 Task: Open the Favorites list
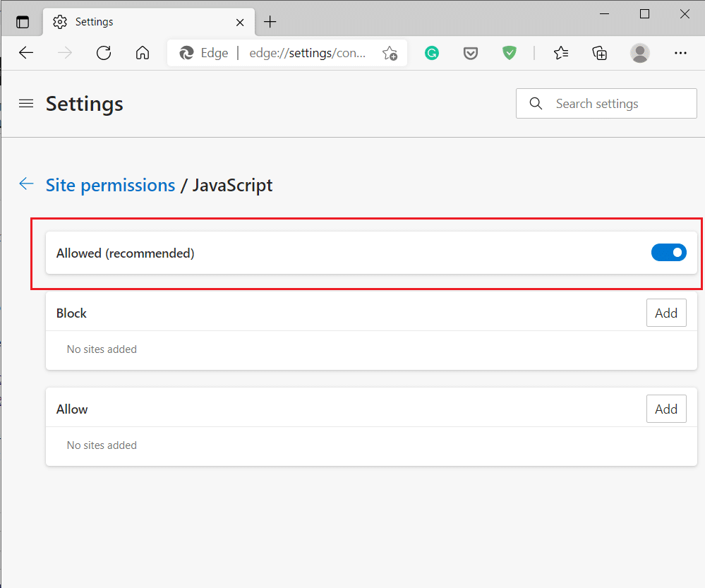tap(561, 53)
